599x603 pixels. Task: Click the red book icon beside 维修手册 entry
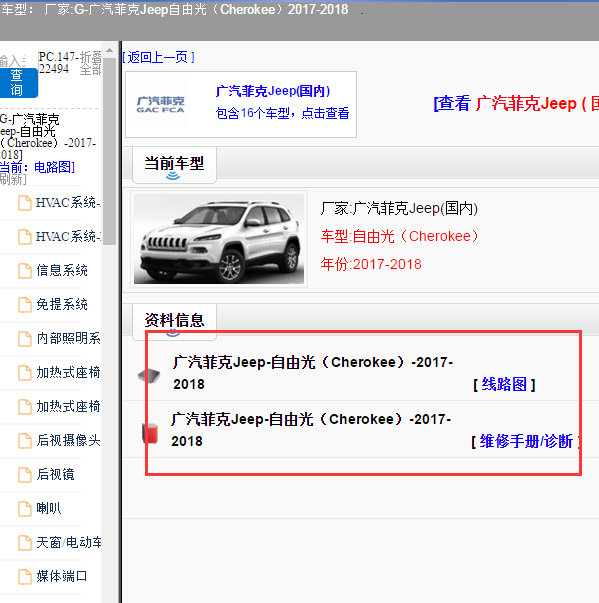pos(150,433)
